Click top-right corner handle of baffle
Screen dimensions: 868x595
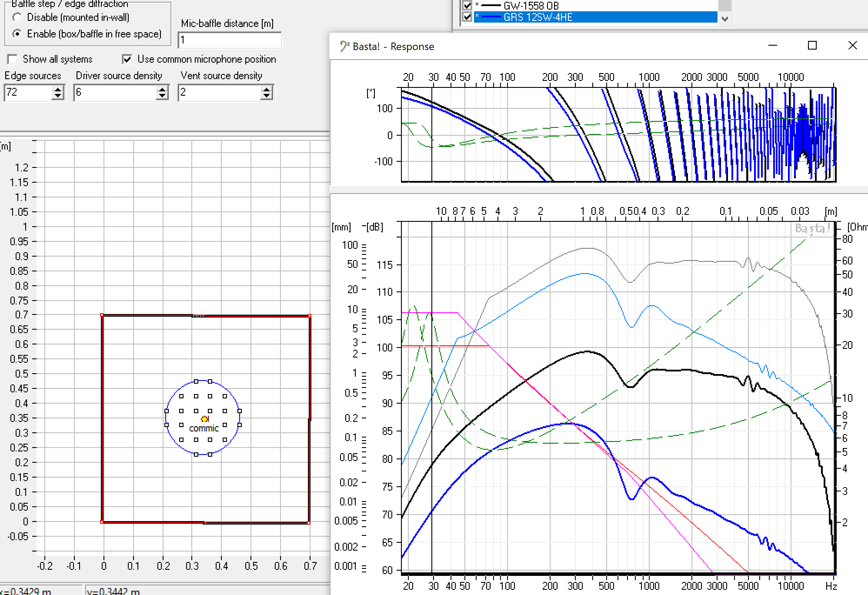point(309,316)
